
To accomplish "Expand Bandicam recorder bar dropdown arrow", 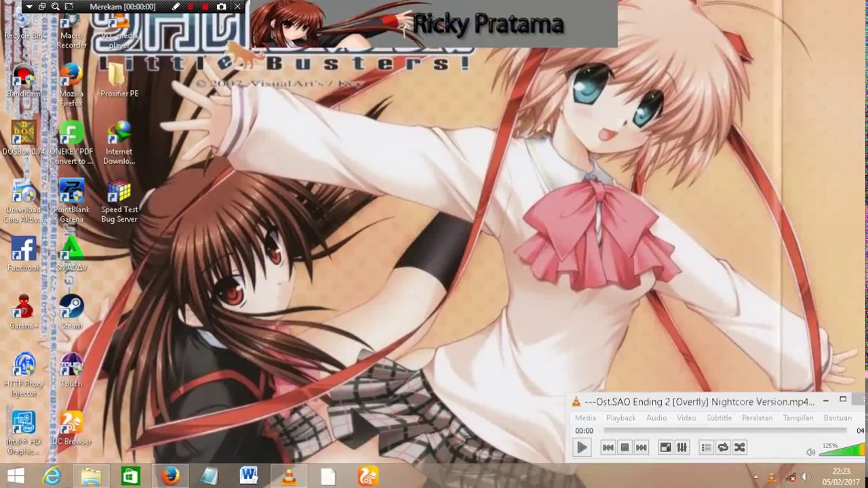I will (x=29, y=7).
